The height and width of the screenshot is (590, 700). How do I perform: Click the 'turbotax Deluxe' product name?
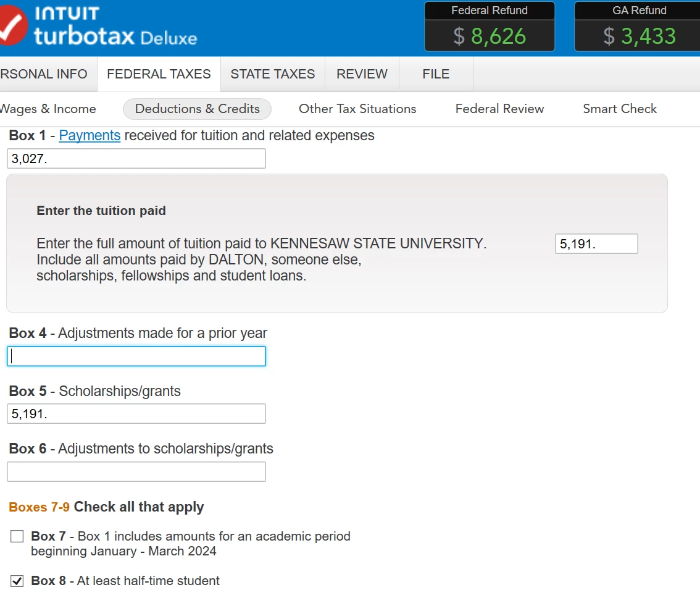pyautogui.click(x=115, y=36)
